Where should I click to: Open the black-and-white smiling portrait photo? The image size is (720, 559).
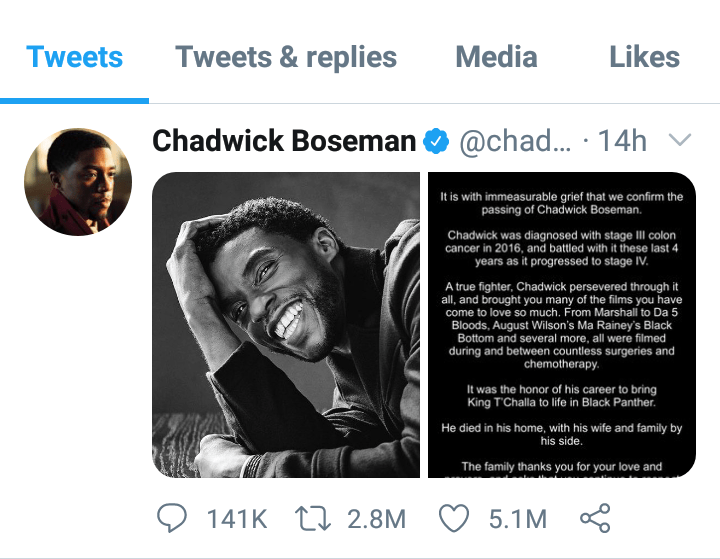coord(286,325)
